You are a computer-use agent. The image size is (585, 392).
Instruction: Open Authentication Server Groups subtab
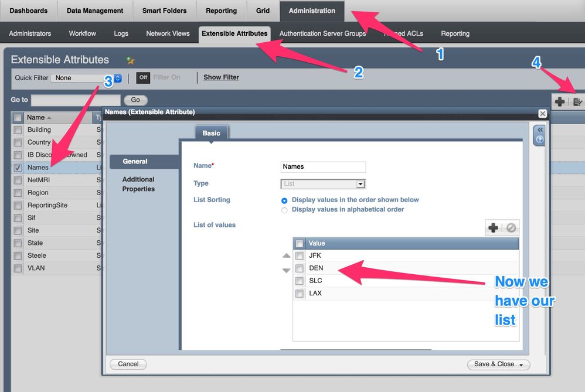[323, 33]
